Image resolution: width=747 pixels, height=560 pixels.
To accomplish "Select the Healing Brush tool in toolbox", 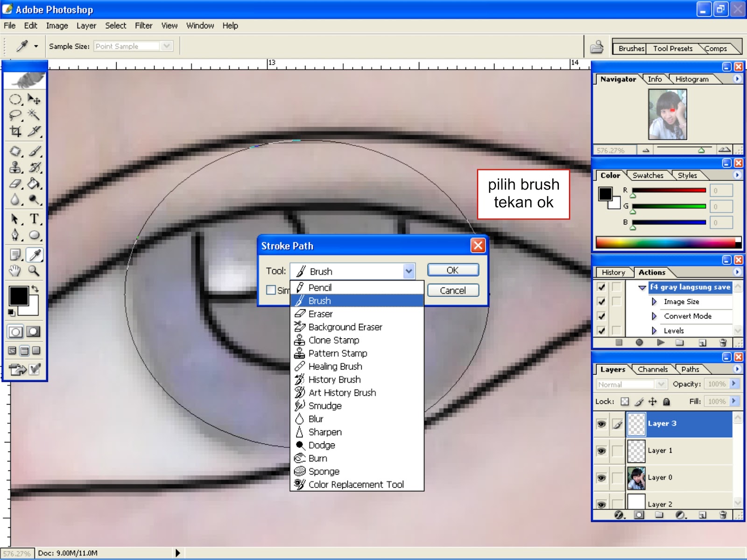I will pos(15,151).
